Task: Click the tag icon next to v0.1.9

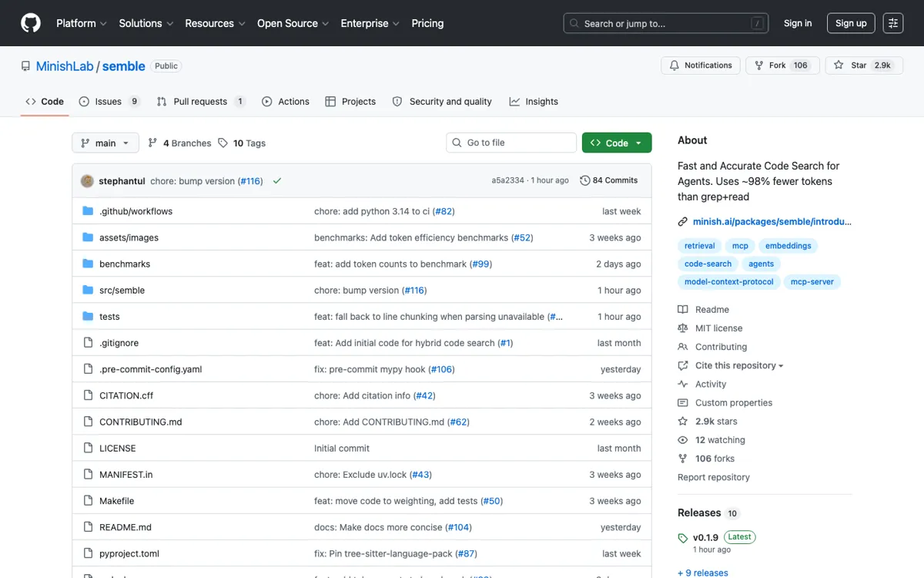Action: (x=683, y=538)
